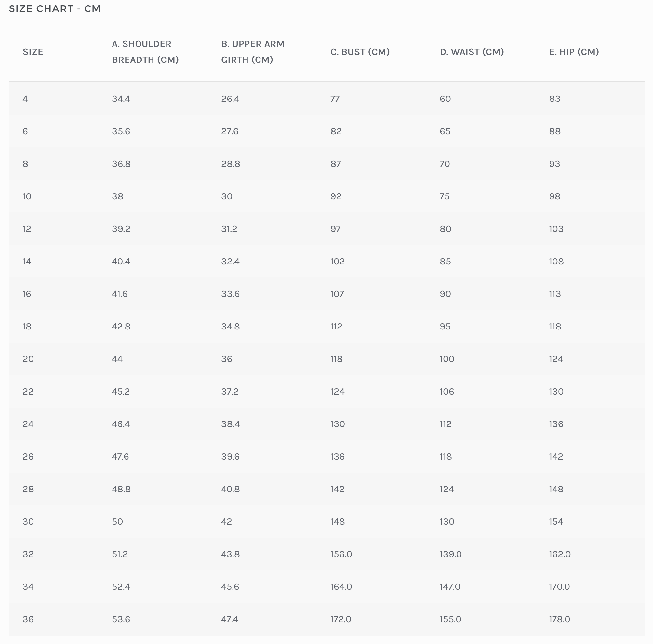Click the bust value for size 10
This screenshot has height=644, width=653.
336,196
